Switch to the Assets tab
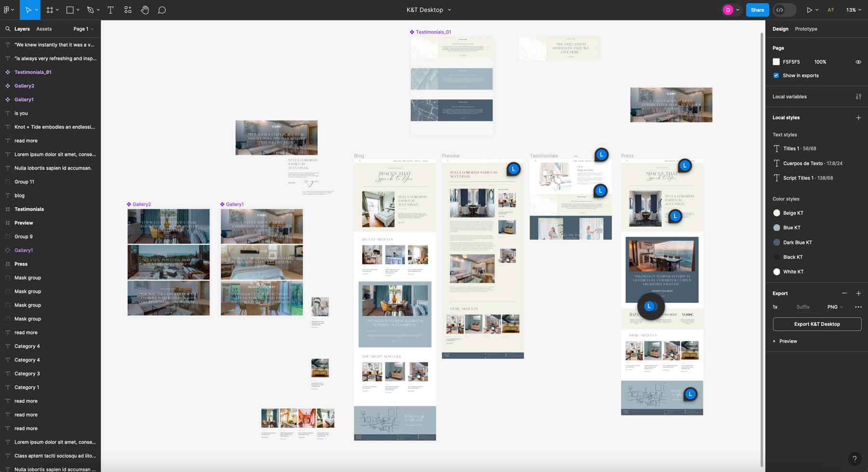Screen dimensions: 868x472 click(44, 29)
